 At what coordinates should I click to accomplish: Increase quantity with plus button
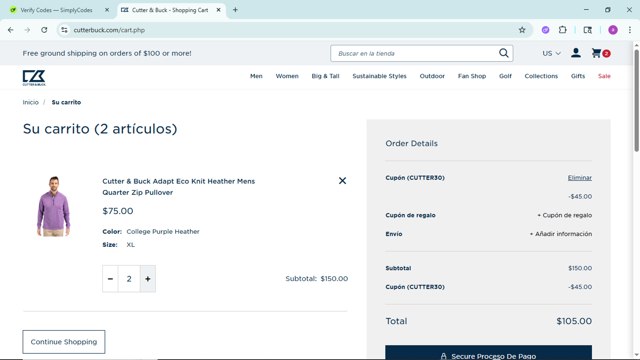pos(148,279)
